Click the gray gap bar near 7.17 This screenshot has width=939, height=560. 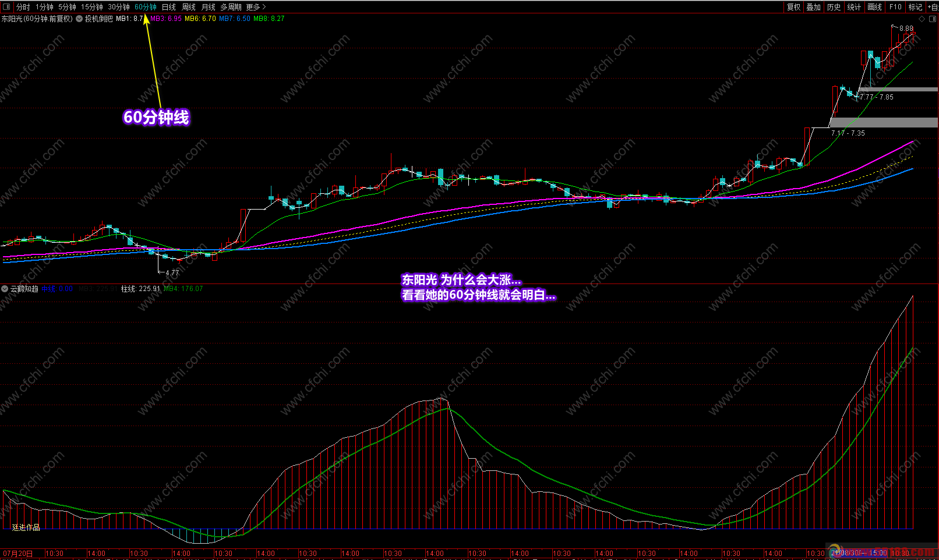tap(883, 122)
